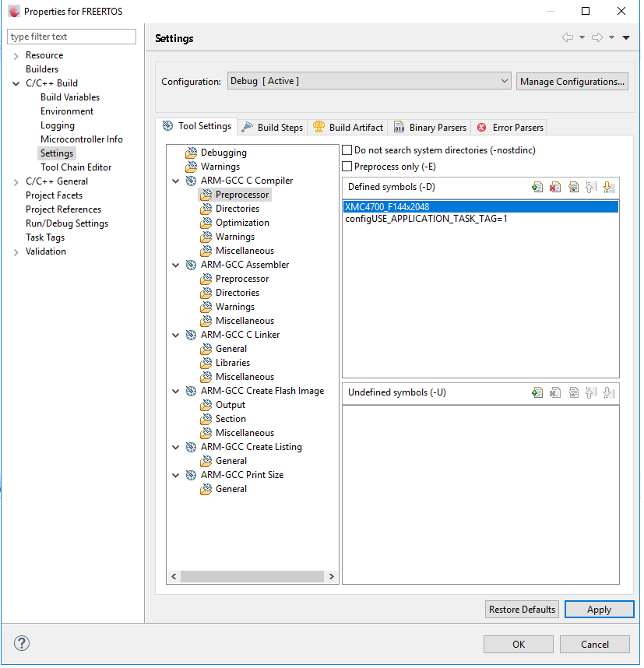Toggle Preprocess only (-E) checkbox
Image resolution: width=644 pixels, height=668 pixels.
(x=347, y=166)
